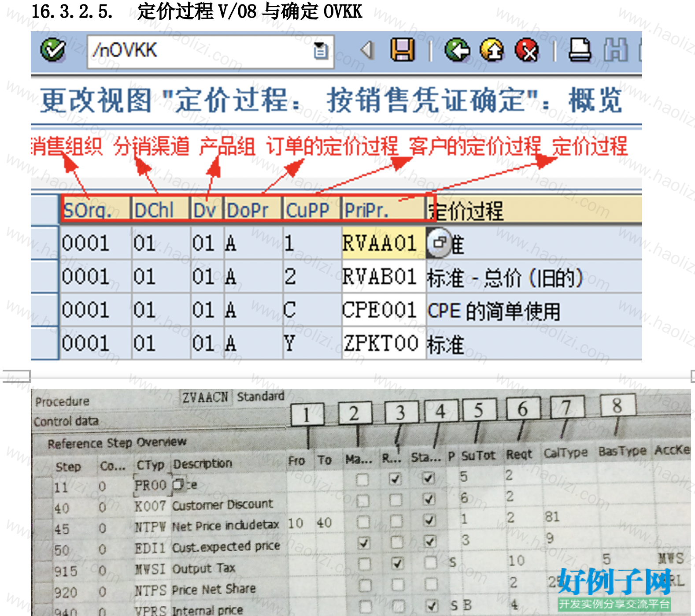Click description CPE 的简单使用
Image resolution: width=695 pixels, height=616 pixels.
tap(494, 311)
